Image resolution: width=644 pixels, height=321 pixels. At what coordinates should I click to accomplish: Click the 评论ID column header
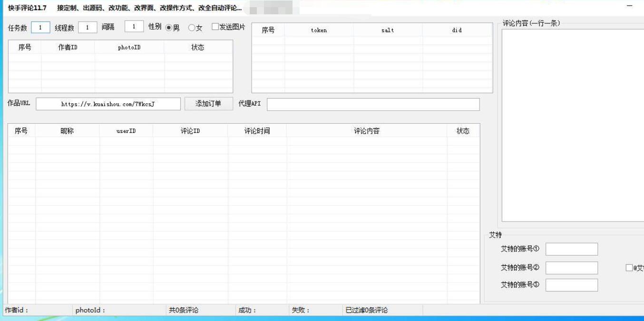[x=190, y=131]
